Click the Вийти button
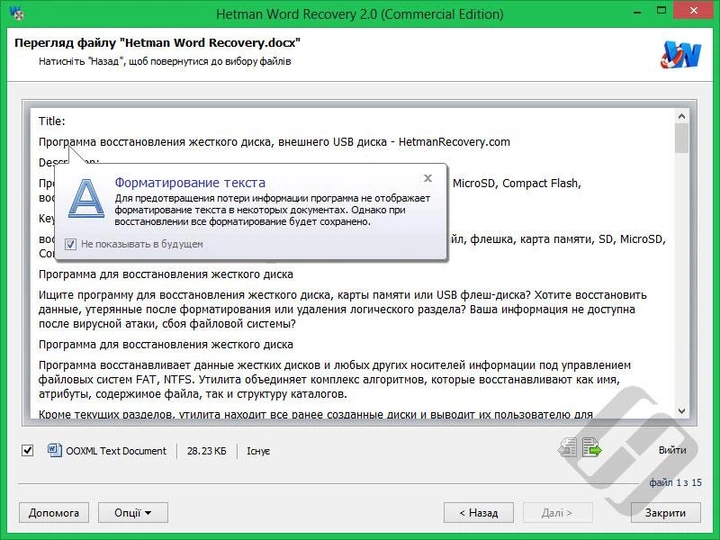Screen dimensions: 720x540 672,450
